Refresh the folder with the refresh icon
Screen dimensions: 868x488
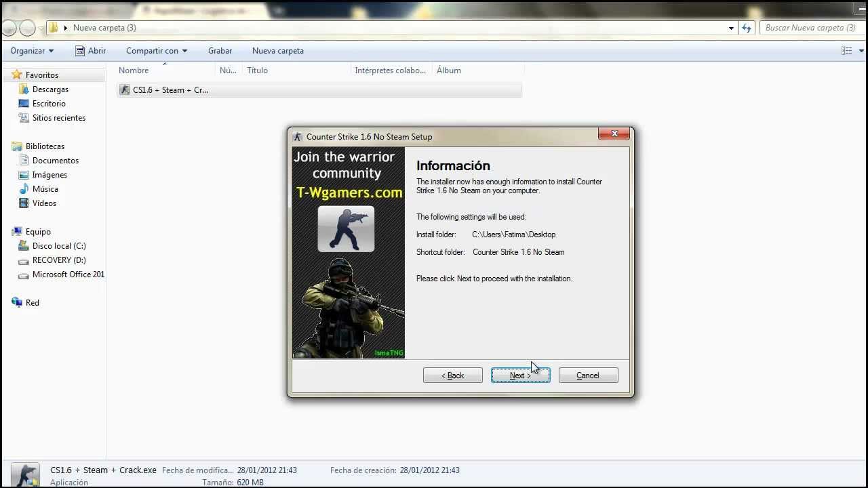[747, 28]
